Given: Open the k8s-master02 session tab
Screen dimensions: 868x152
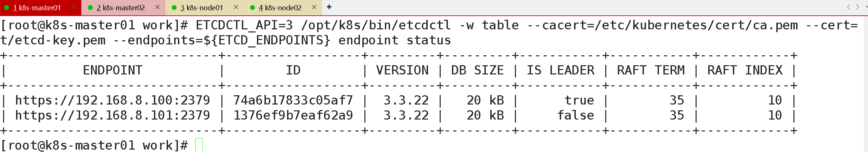Looking at the screenshot, I should 121,8.
